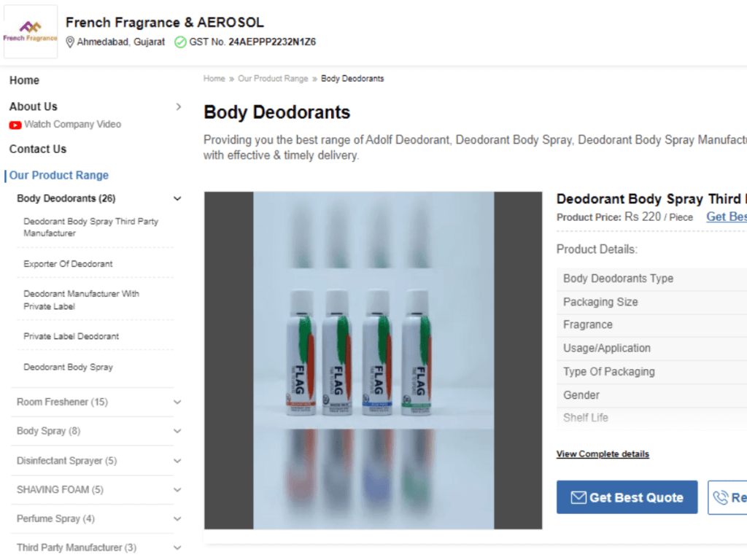
Task: Click the GST number 24AEPPP2232N1Z6
Action: pyautogui.click(x=272, y=42)
